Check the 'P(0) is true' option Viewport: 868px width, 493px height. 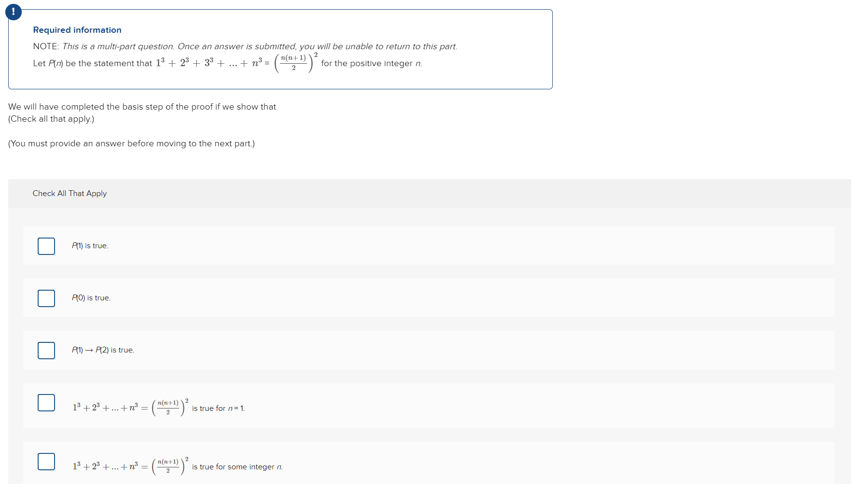pos(46,298)
